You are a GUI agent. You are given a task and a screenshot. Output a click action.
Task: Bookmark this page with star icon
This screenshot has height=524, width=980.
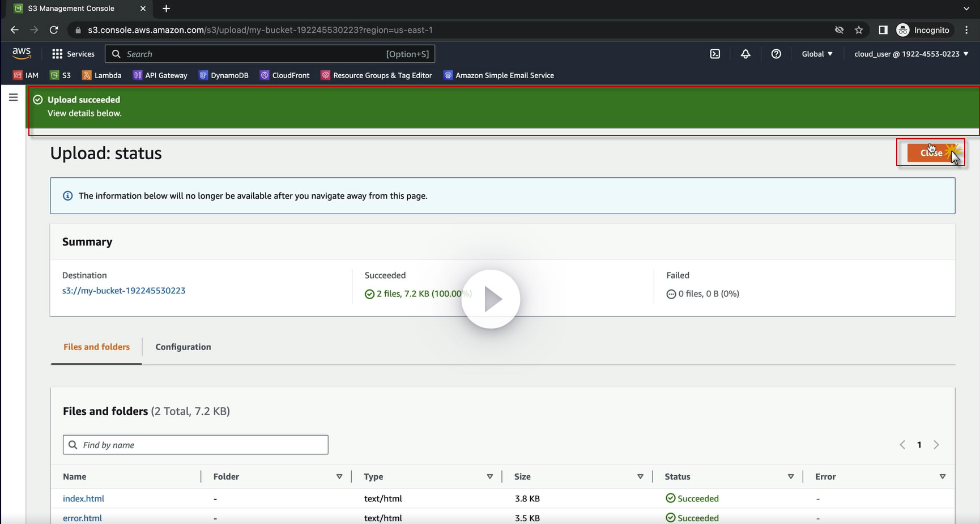click(x=859, y=30)
